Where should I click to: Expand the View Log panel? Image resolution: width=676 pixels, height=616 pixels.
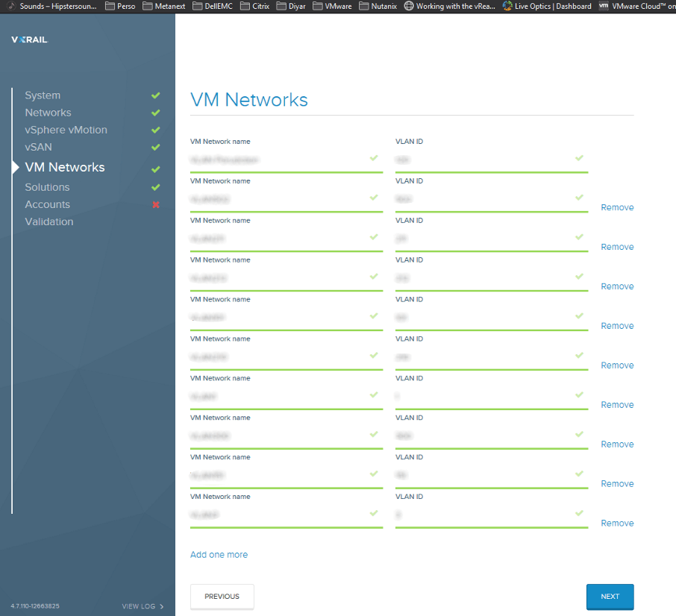pos(143,606)
